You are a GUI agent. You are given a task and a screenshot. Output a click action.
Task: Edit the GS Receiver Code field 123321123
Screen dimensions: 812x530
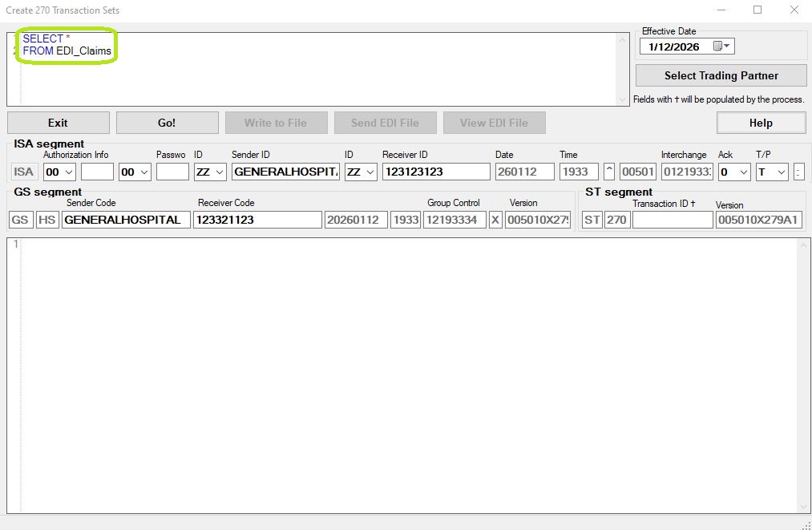(x=257, y=220)
